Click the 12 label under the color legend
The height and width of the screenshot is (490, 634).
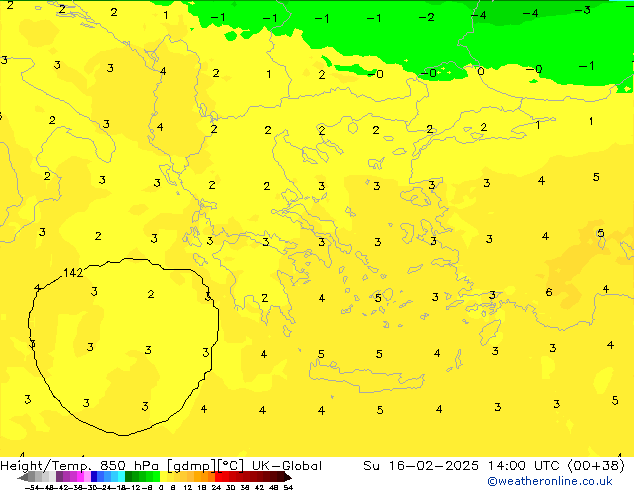188,487
